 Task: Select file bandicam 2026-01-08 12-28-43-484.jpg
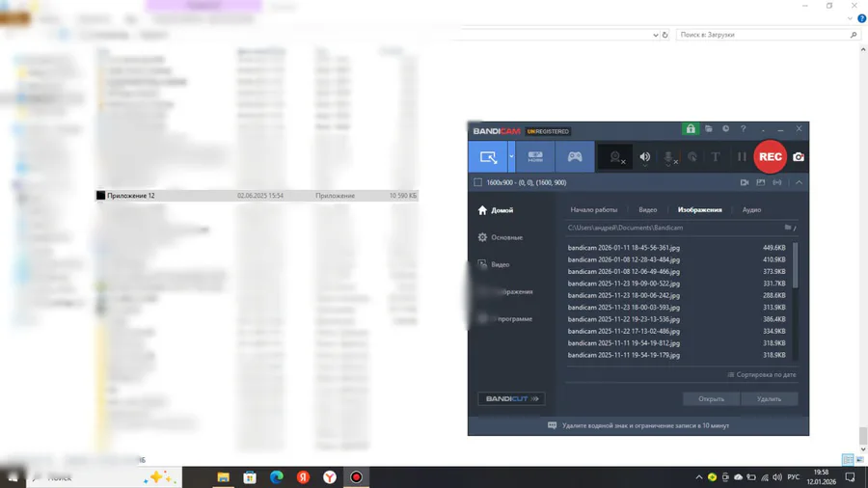(x=676, y=259)
